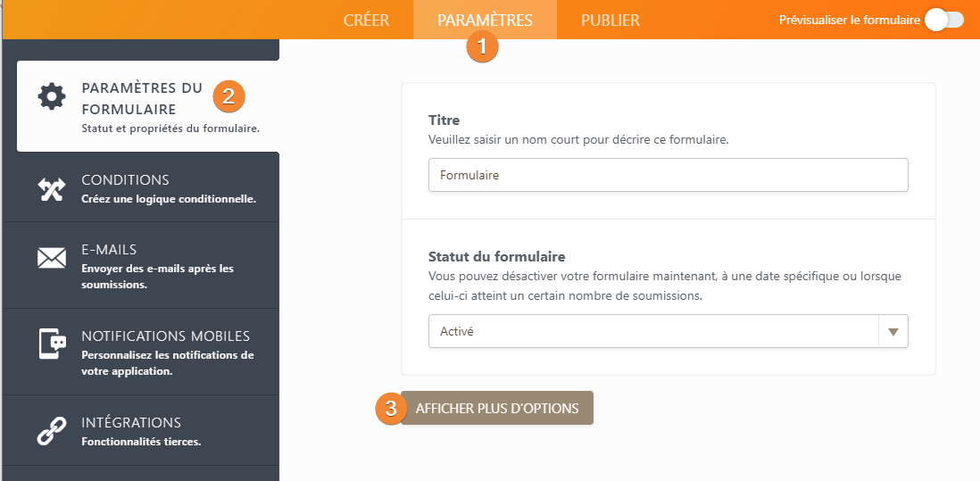Go to Notifications mobiles settings
The height and width of the screenshot is (481, 980).
click(x=141, y=352)
